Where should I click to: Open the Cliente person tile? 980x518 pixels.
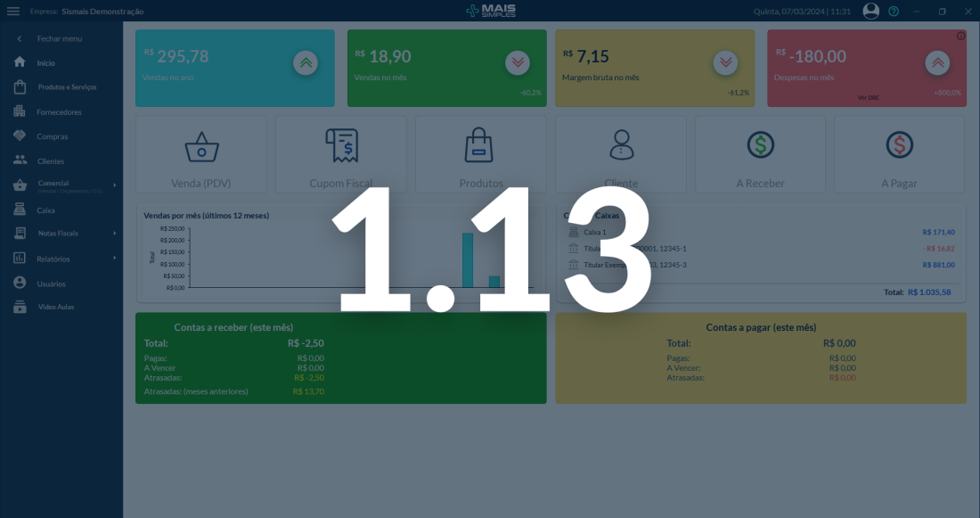[x=621, y=154]
